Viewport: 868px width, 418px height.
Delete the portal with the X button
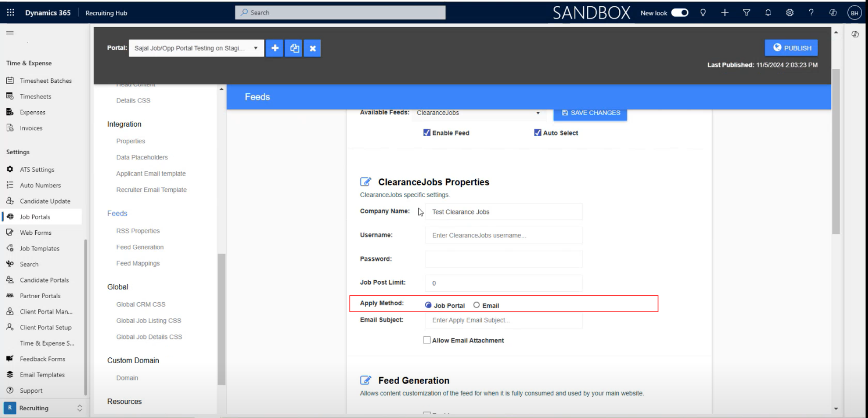[312, 48]
